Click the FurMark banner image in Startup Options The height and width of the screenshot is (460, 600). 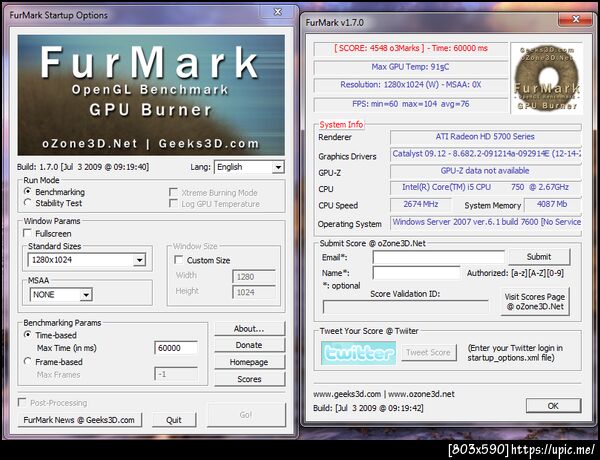point(151,95)
